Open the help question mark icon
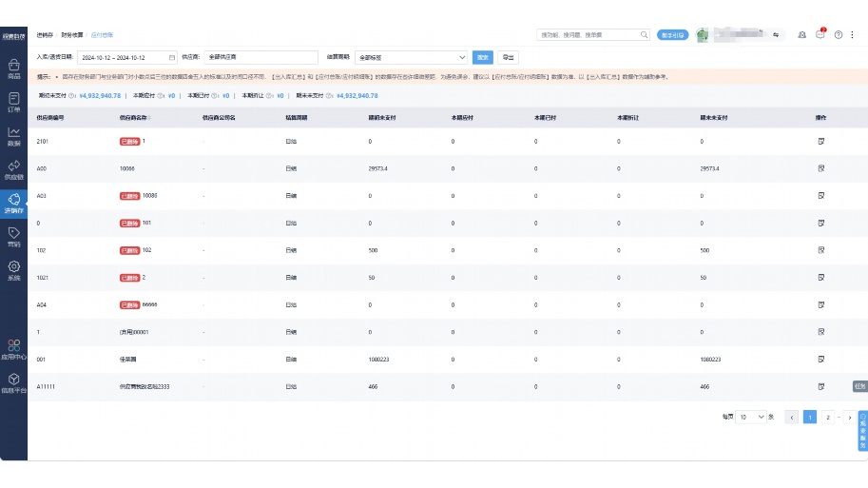This screenshot has height=488, width=868. click(839, 34)
